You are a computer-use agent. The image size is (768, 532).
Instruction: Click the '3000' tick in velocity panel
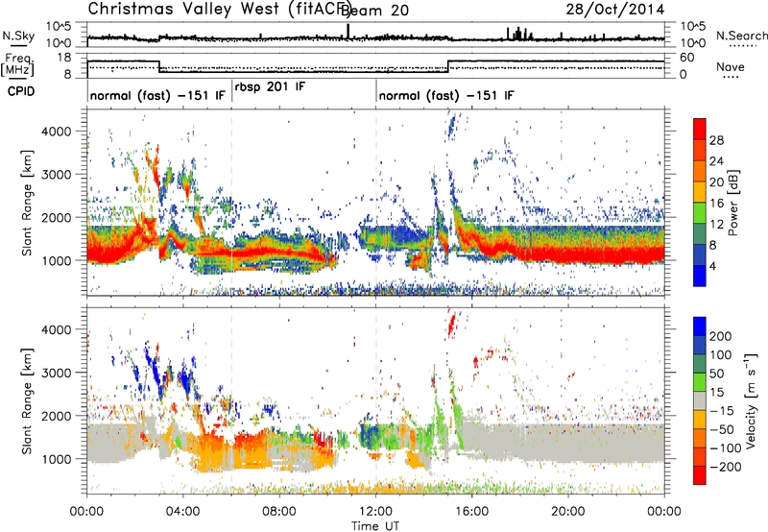coord(57,373)
